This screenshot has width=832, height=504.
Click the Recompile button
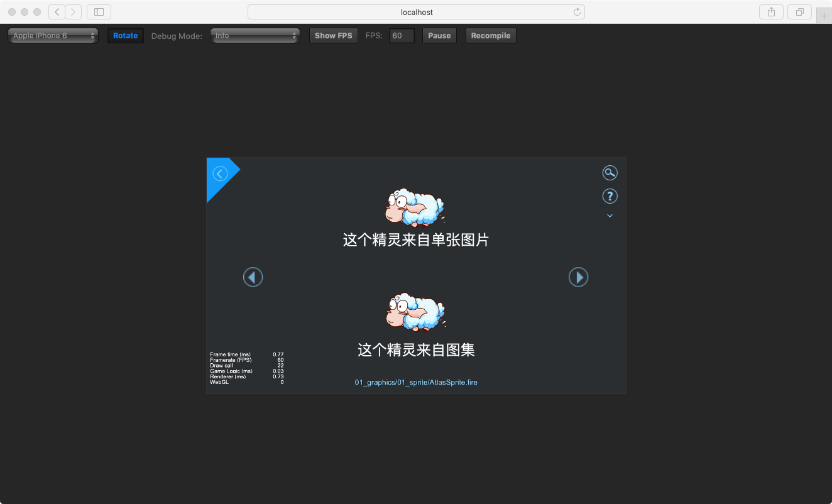coord(491,36)
